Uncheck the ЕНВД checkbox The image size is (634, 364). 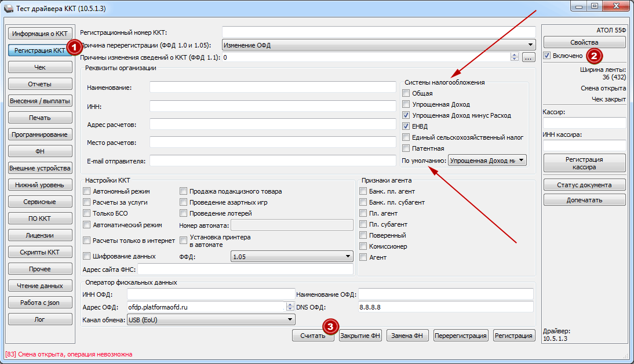(x=406, y=126)
